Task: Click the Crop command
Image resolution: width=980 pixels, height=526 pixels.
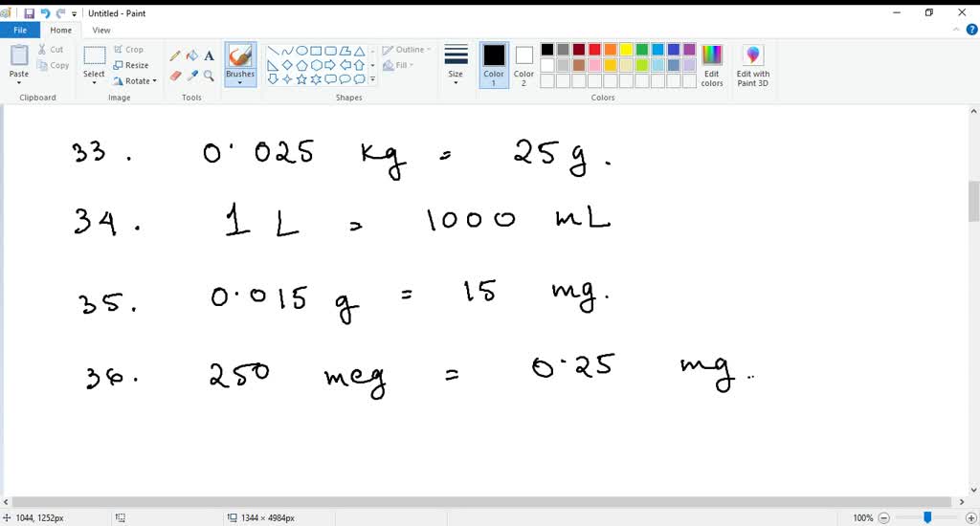Action: tap(129, 50)
